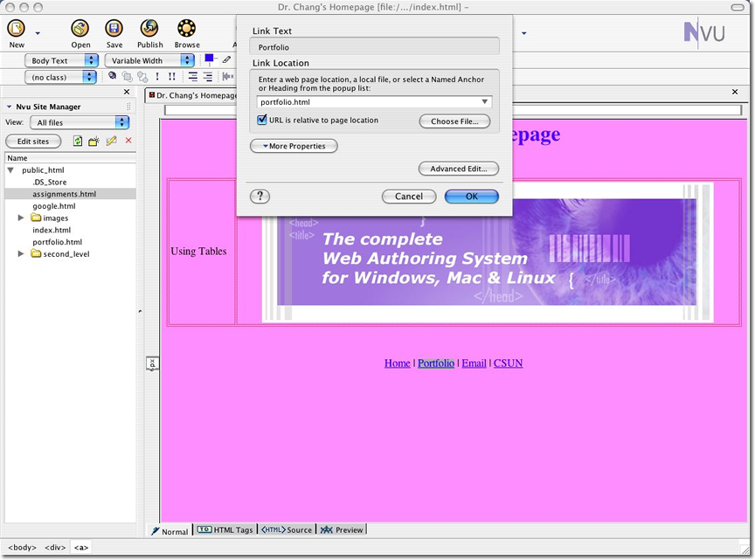Switch to the Normal edit mode tab
Image resolution: width=755 pixels, height=560 pixels.
click(170, 530)
